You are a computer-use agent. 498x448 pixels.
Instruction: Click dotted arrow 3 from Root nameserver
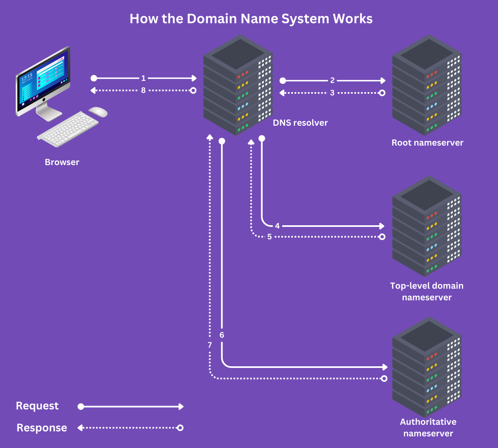click(332, 93)
